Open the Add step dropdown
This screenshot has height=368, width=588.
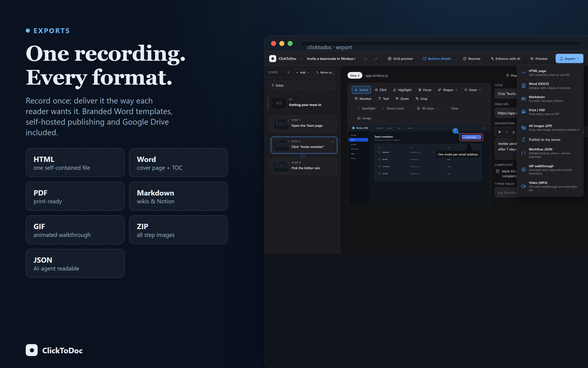[x=302, y=72]
